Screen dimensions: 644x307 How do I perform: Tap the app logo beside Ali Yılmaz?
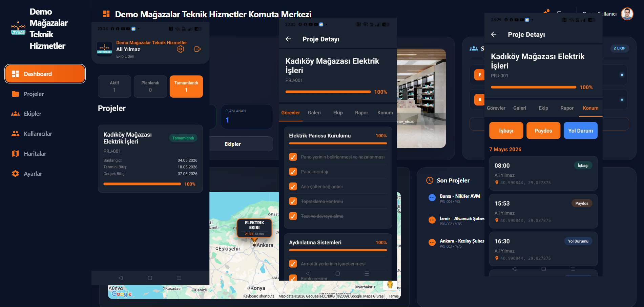(104, 49)
